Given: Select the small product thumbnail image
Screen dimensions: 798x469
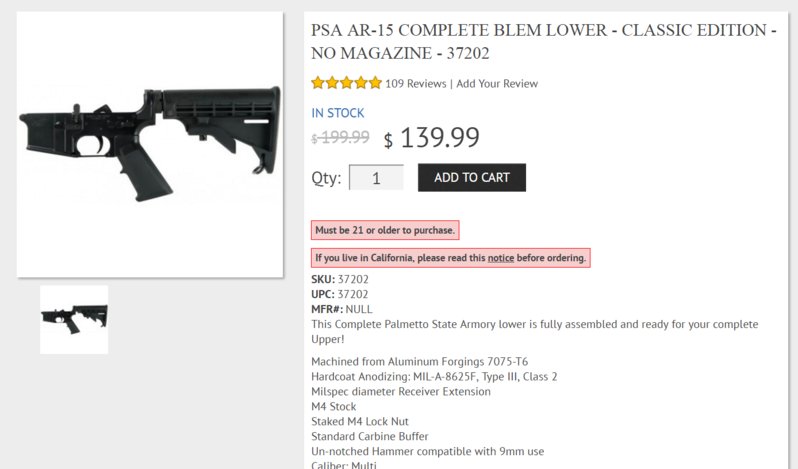Looking at the screenshot, I should tap(74, 319).
